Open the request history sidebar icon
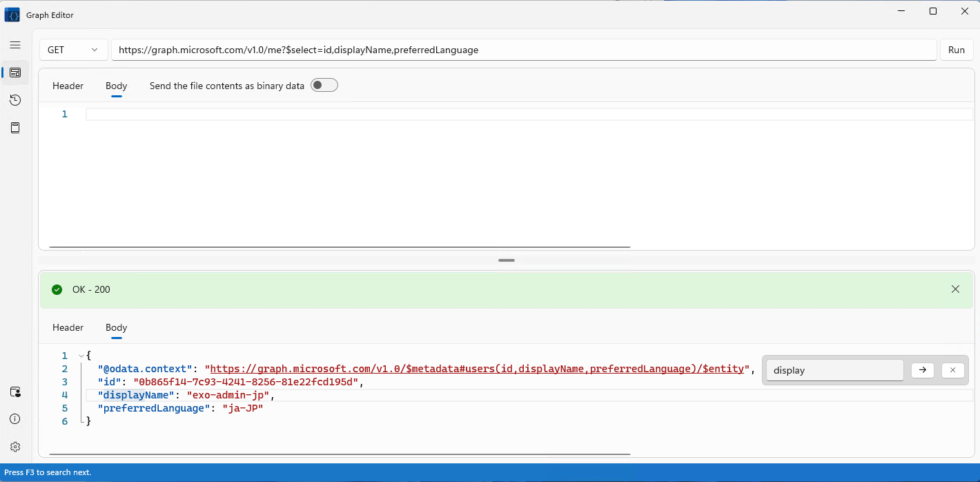980x482 pixels. tap(15, 100)
